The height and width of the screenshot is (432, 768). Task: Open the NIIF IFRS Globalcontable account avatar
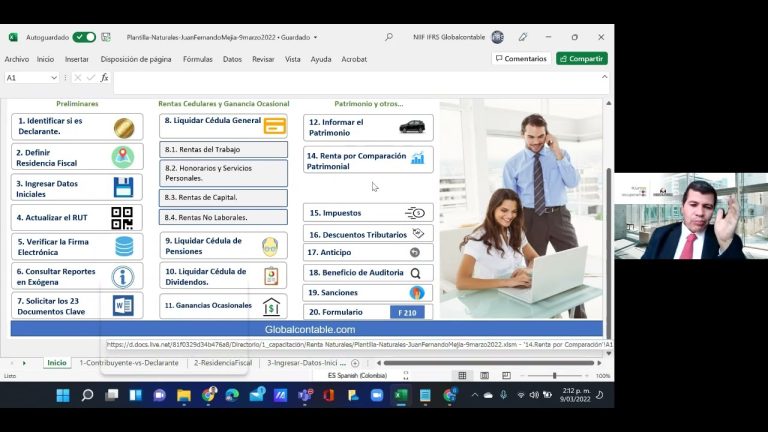click(497, 37)
